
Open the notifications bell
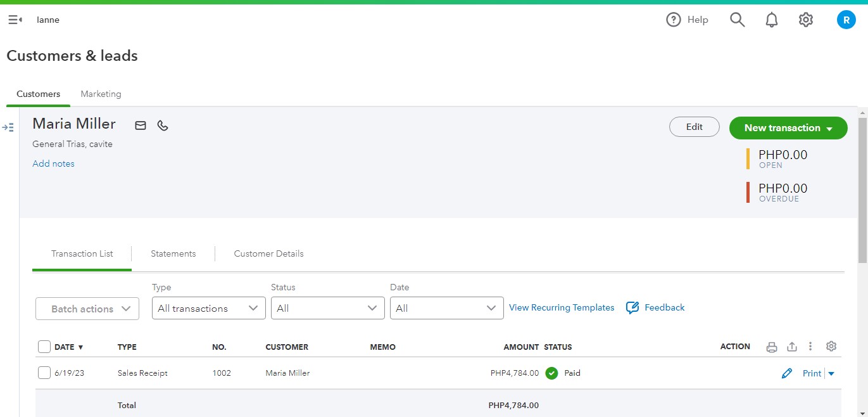[x=771, y=20]
